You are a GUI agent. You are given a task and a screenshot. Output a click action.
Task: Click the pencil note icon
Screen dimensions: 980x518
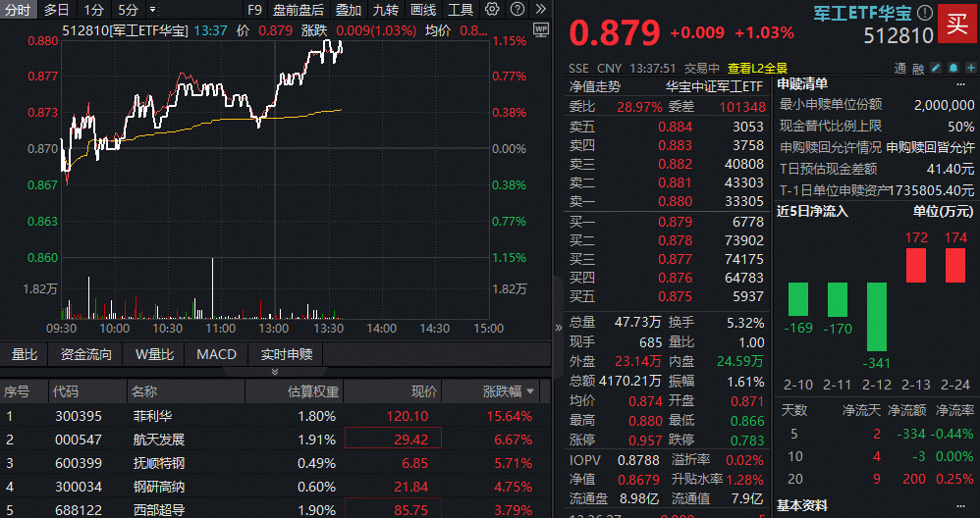tap(934, 69)
